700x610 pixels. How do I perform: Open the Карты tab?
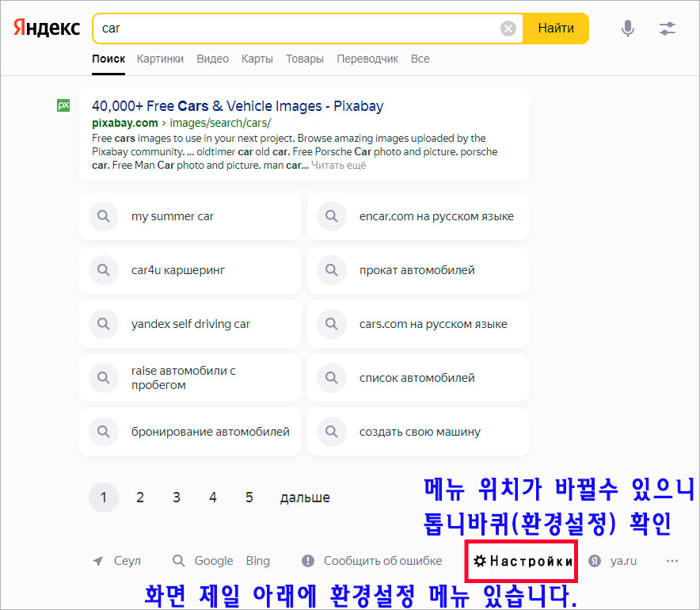(257, 59)
